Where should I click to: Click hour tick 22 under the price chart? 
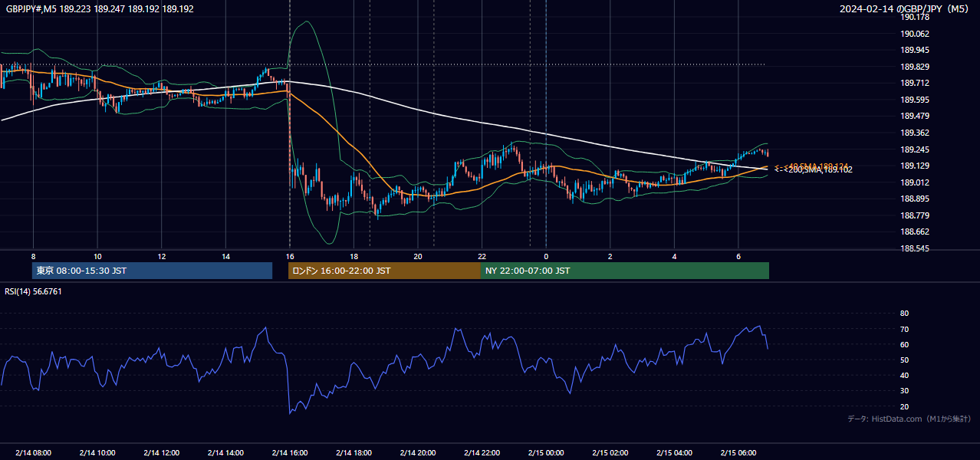[482, 256]
